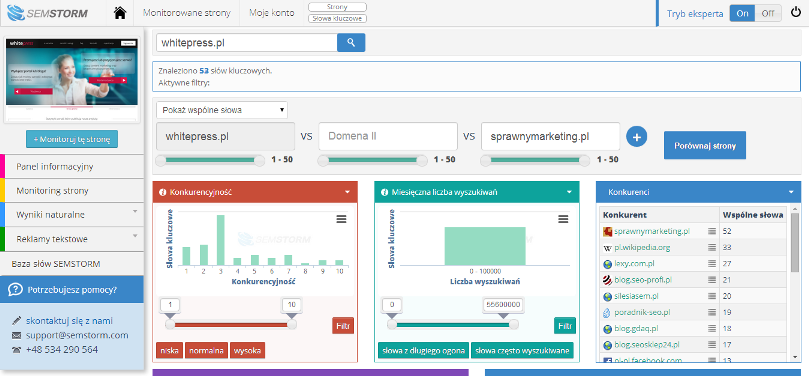Click top search field with whitepress.pl
Viewport: 809px width, 376px height.
pos(247,43)
